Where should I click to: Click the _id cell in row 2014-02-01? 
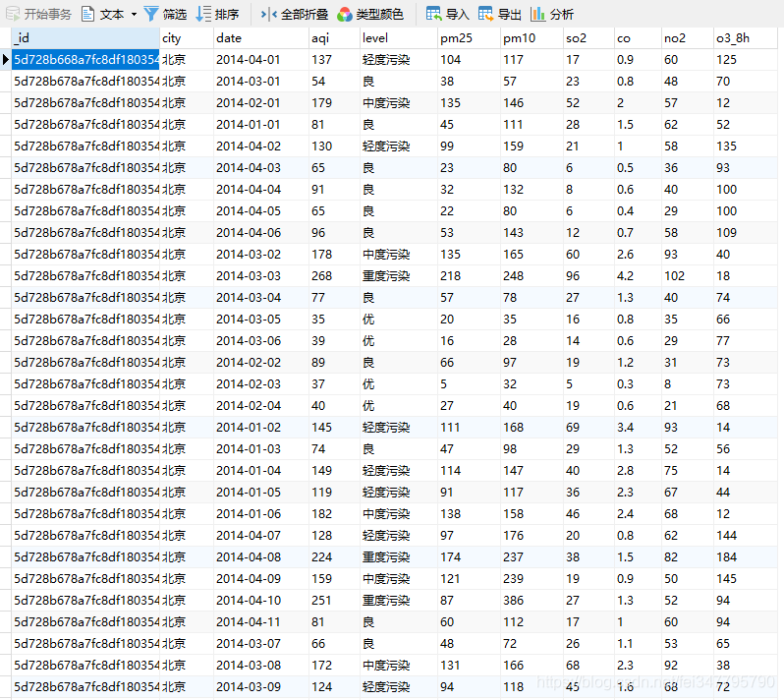tap(85, 102)
